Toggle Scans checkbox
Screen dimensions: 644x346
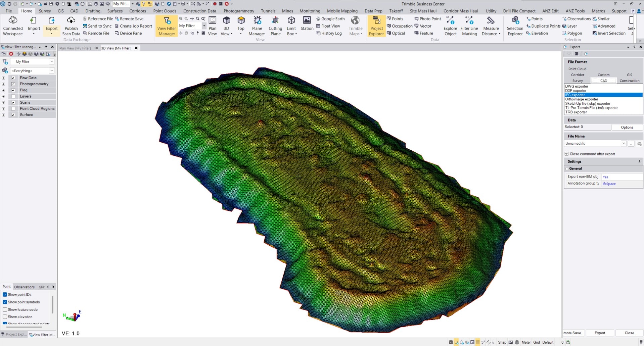tap(13, 102)
